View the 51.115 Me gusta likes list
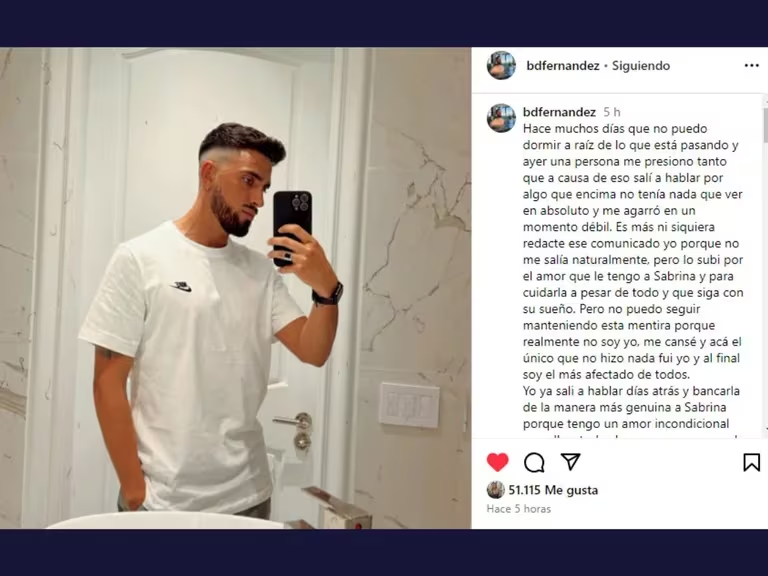 [553, 490]
